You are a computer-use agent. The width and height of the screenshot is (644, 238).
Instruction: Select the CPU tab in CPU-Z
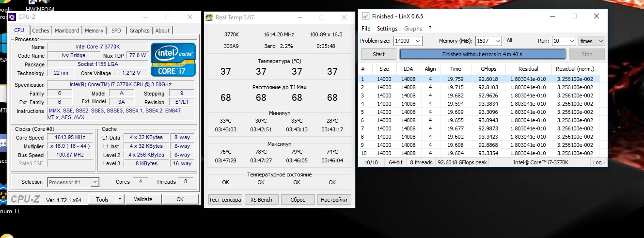coord(19,30)
